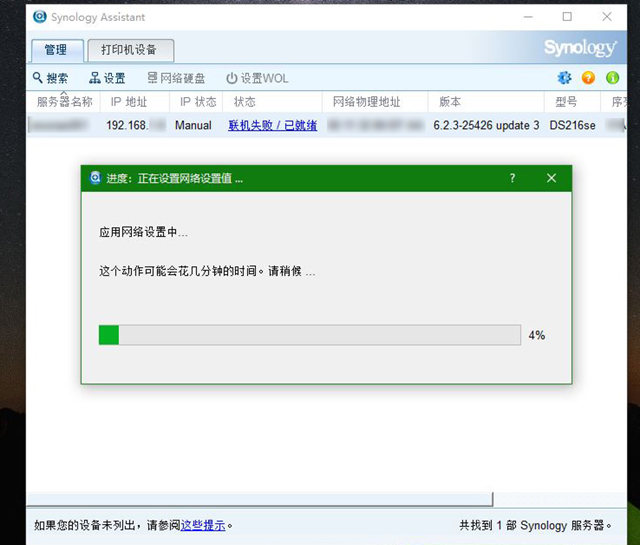
Task: Open the 这些提示 link at bottom
Action: (203, 525)
